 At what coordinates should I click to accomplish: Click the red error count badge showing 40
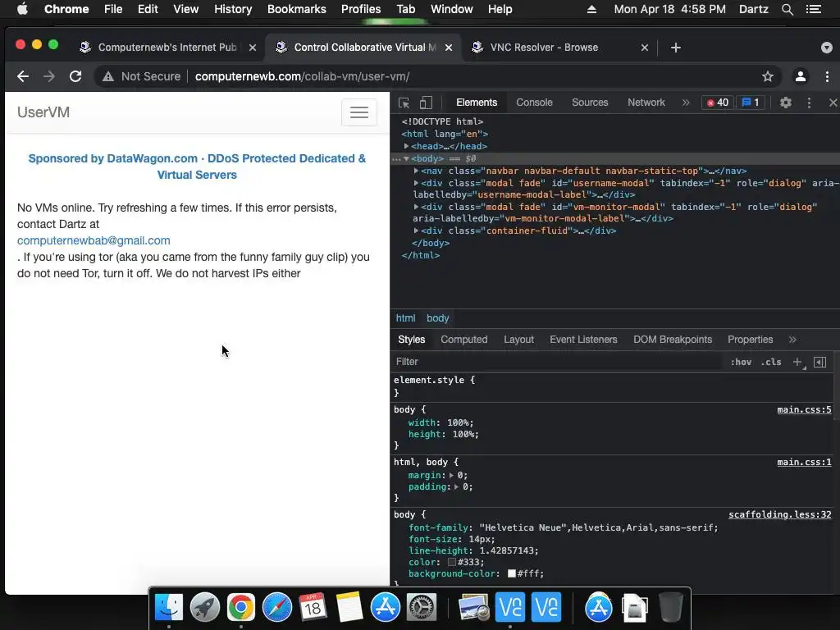tap(717, 103)
